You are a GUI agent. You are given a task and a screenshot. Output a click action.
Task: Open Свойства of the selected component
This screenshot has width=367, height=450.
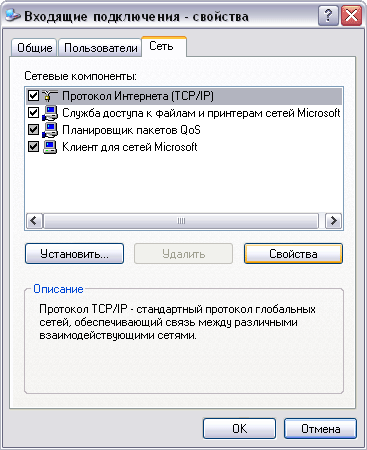(x=293, y=254)
